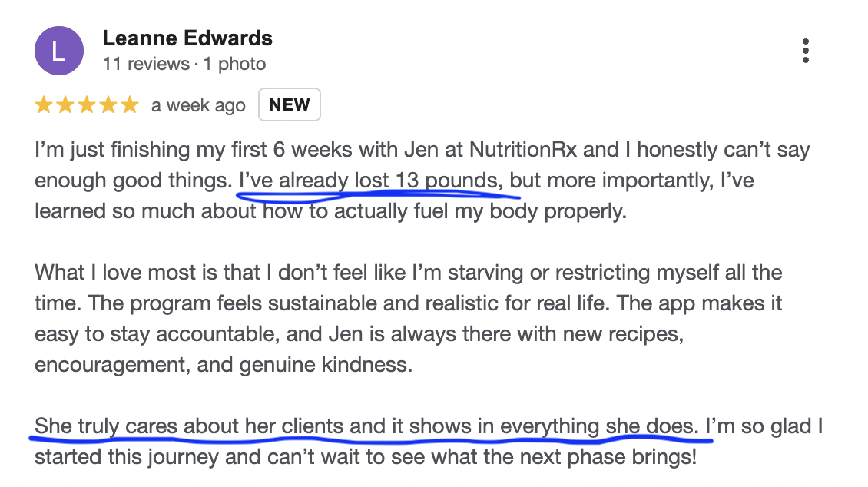Click the third gold rating star
The height and width of the screenshot is (487, 868).
(86, 104)
